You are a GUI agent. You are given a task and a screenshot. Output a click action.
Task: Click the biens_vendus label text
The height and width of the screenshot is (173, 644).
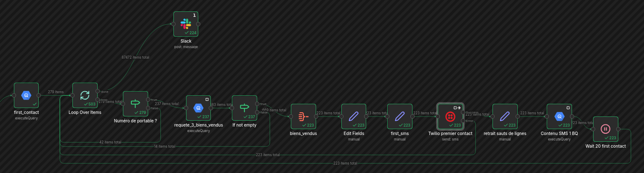pyautogui.click(x=303, y=133)
